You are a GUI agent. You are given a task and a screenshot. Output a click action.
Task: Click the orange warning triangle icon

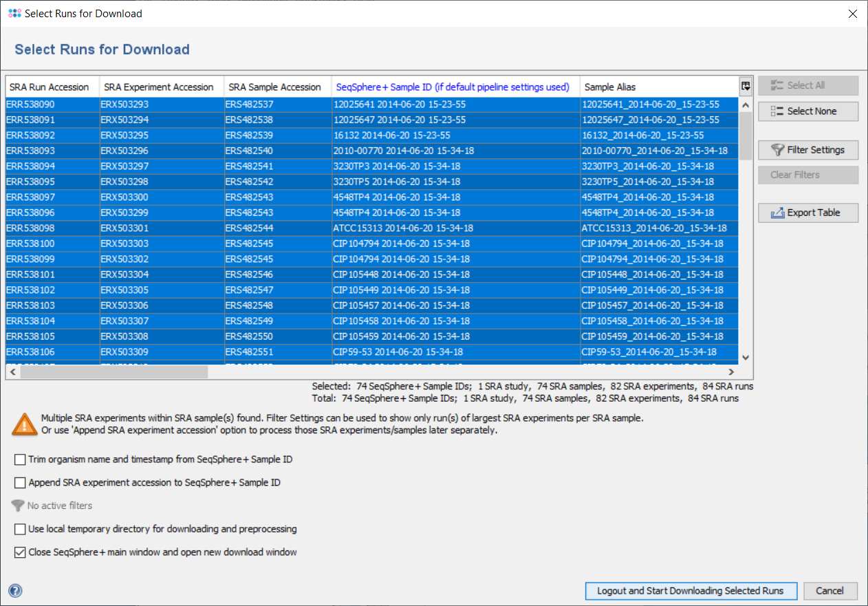click(x=25, y=424)
